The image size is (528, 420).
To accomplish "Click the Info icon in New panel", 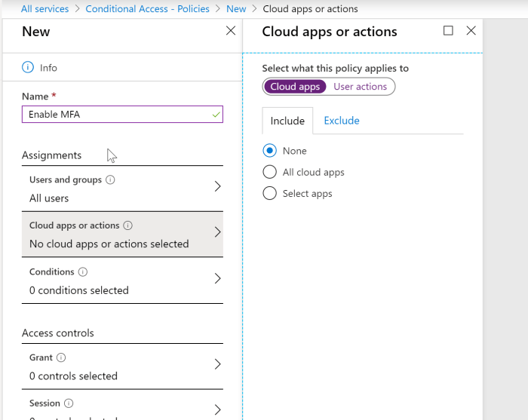I will click(28, 68).
